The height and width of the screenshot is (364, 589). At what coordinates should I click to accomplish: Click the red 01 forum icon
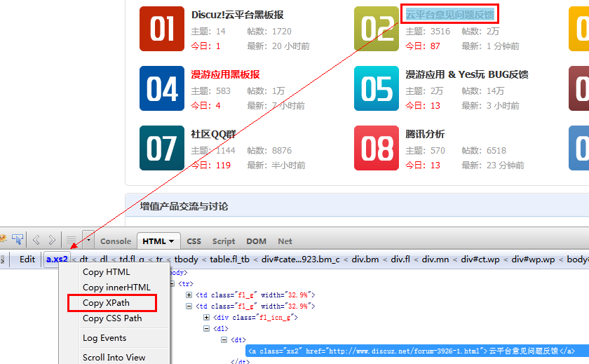pyautogui.click(x=162, y=29)
